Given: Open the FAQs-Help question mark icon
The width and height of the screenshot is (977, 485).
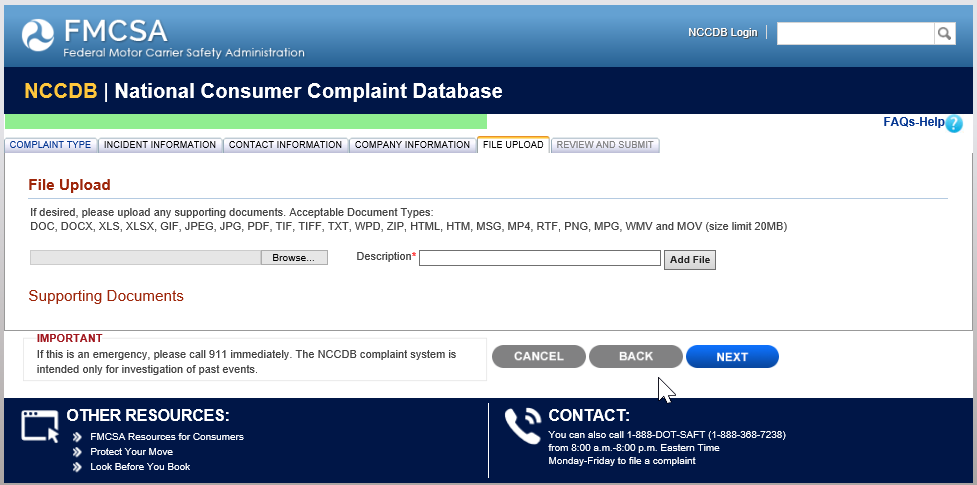Looking at the screenshot, I should (x=953, y=123).
